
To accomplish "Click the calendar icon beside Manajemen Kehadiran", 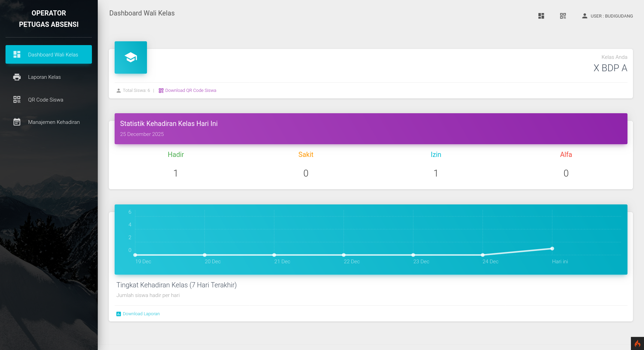I will coord(17,122).
